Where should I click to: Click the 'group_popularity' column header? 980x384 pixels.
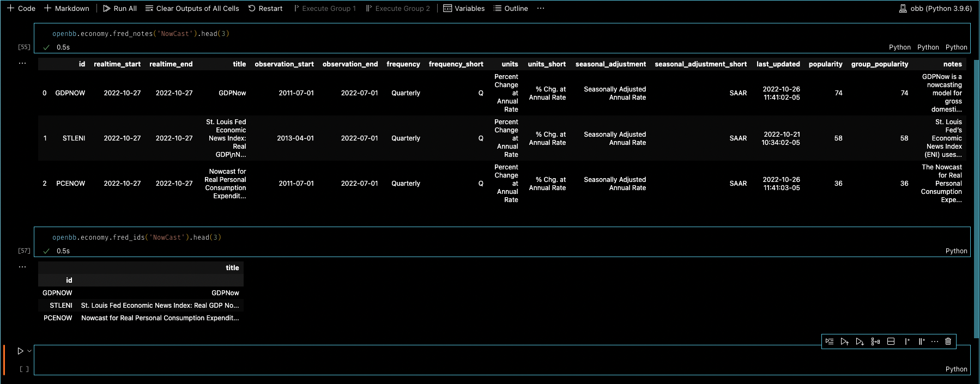[880, 64]
